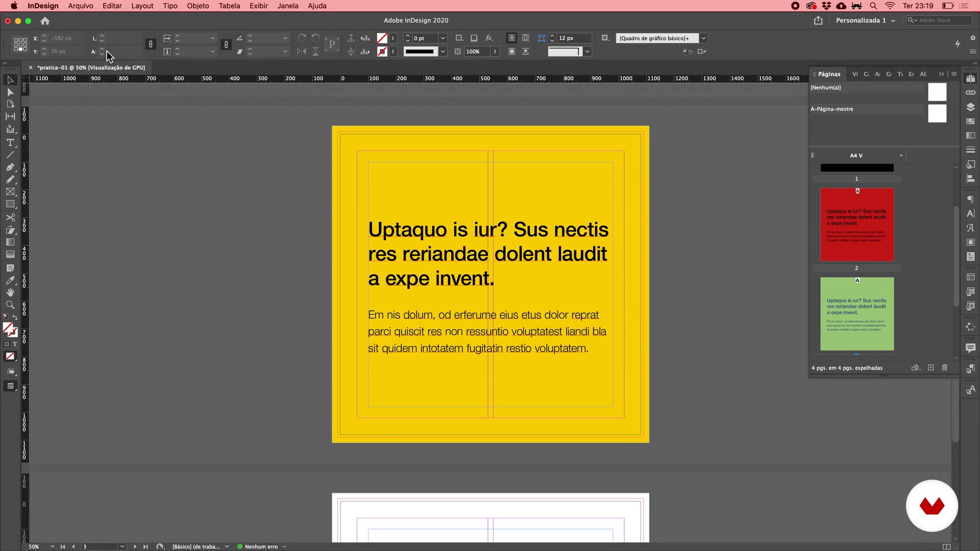The image size is (980, 551).
Task: Open the Arquivo menu
Action: pyautogui.click(x=81, y=6)
